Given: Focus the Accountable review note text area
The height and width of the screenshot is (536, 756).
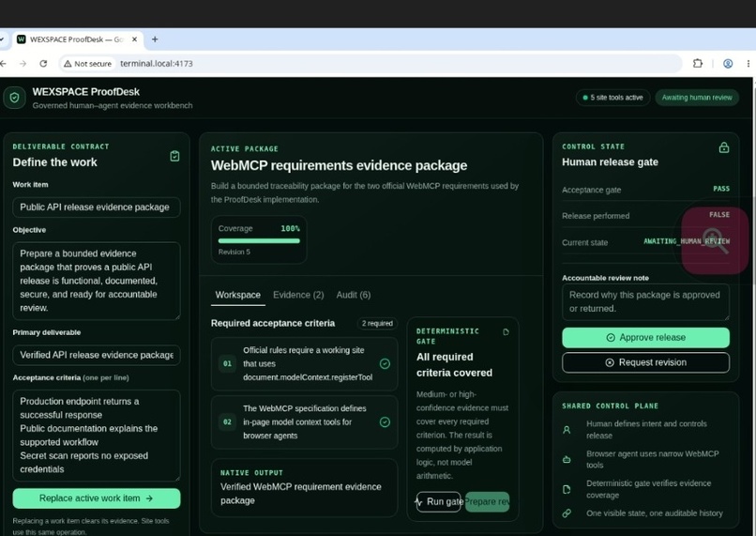Looking at the screenshot, I should pyautogui.click(x=645, y=302).
